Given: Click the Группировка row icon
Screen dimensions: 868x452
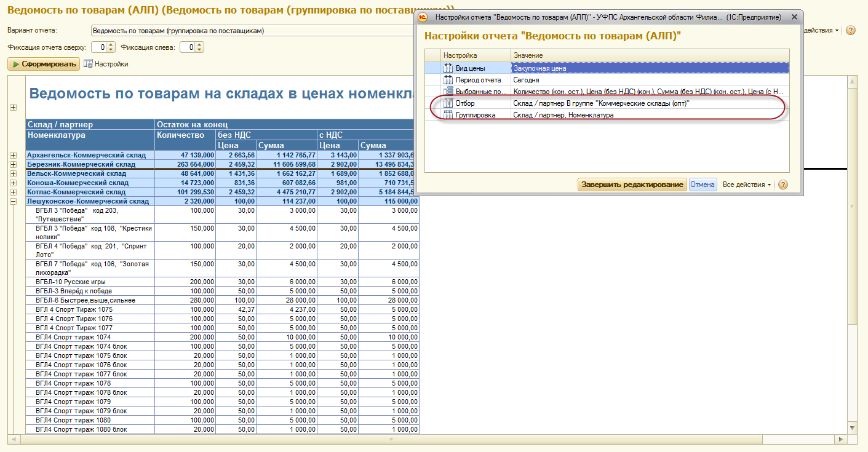Looking at the screenshot, I should (448, 115).
